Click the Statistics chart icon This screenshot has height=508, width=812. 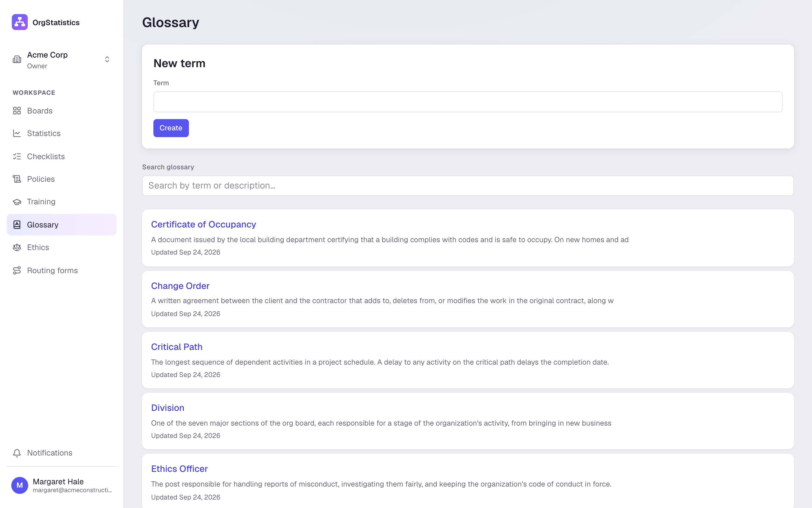click(17, 133)
